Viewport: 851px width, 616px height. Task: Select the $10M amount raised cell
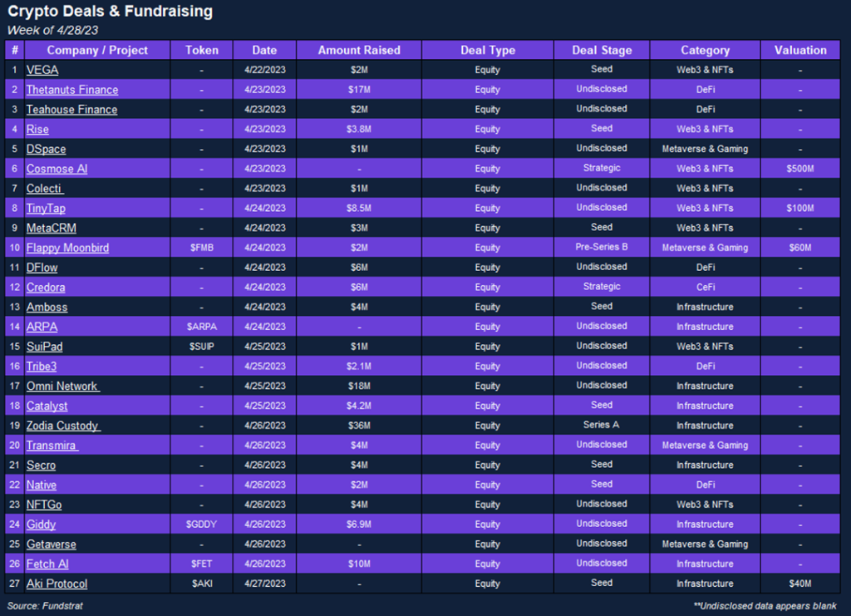[x=359, y=564]
